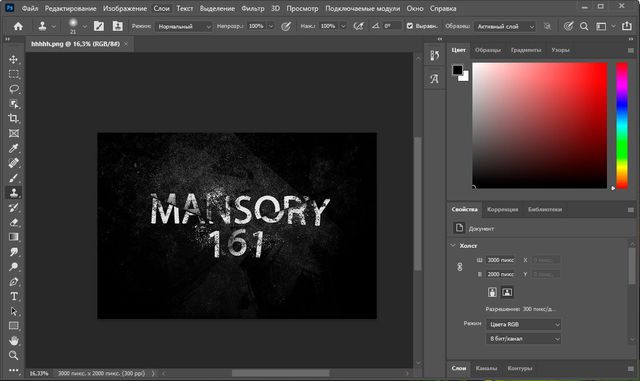640x381 pixels.
Task: Open the Слои menu
Action: (162, 8)
